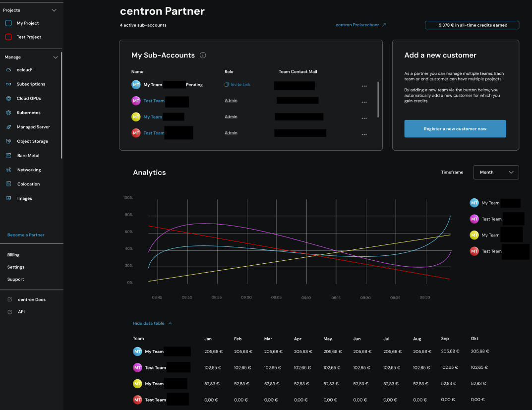Click the yellow MT avatar in the analytics legend
This screenshot has height=410, width=532.
click(474, 235)
